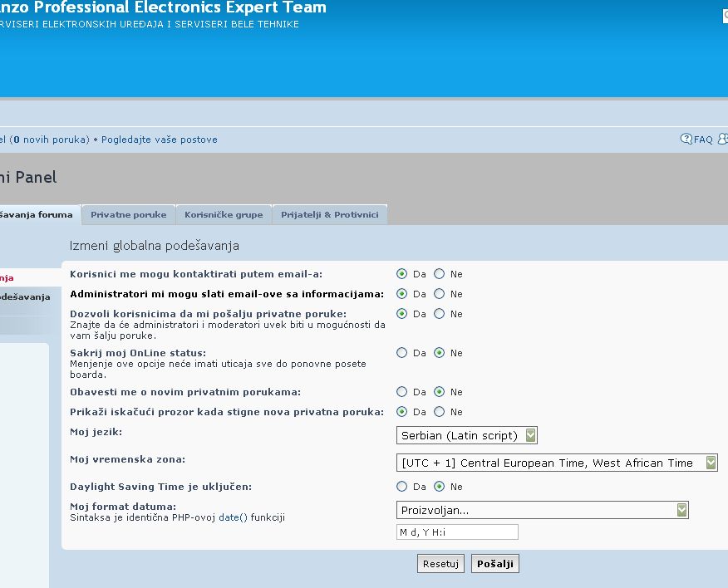Go to Prijatelji & Protivnici tab
The image size is (728, 588).
point(329,215)
